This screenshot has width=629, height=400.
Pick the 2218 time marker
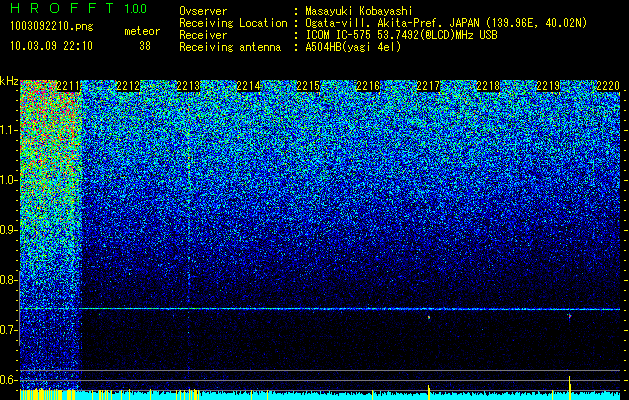(x=488, y=86)
